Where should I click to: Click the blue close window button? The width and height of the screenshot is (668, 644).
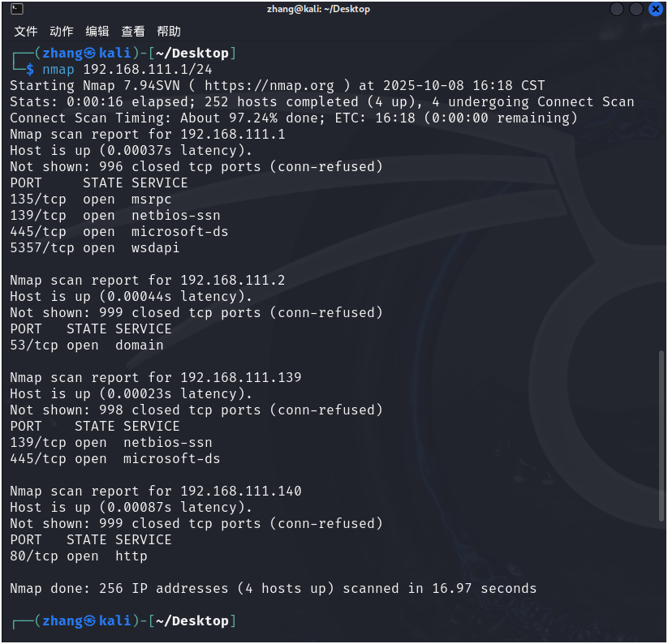[656, 9]
